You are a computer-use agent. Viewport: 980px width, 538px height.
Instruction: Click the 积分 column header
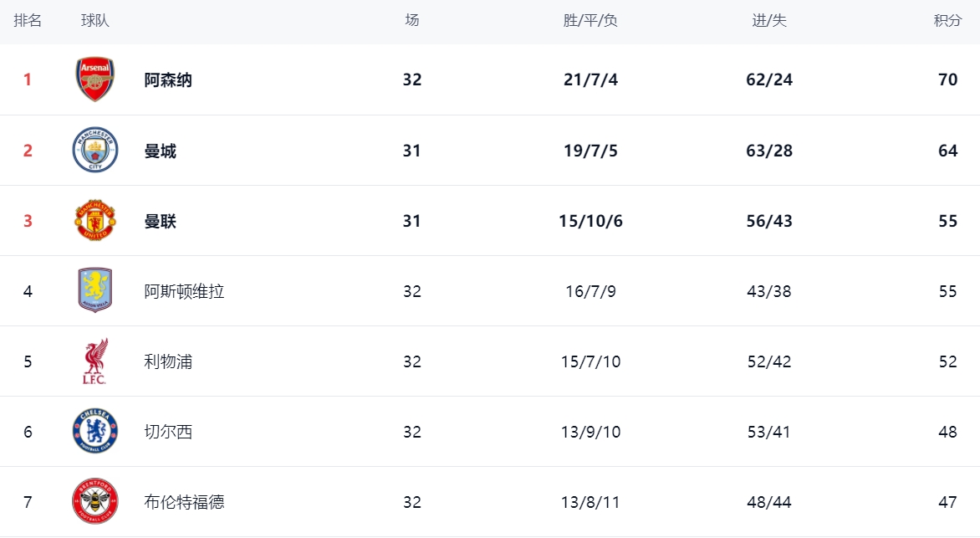tap(947, 21)
